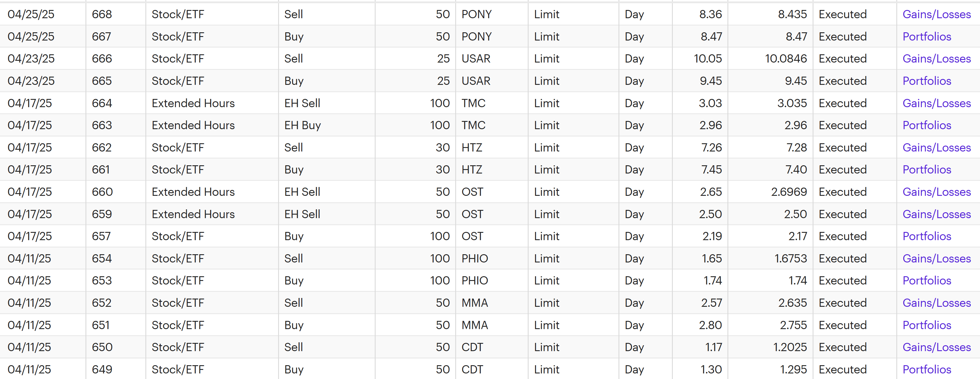Go to Portfolios for TMC EH Buy order 663
Viewport: 980px width, 379px height.
[926, 125]
